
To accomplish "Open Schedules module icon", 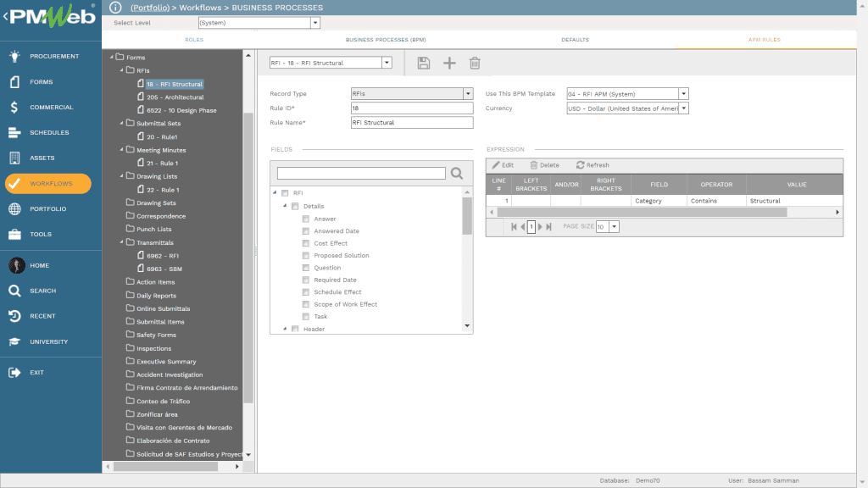I will pyautogui.click(x=15, y=132).
